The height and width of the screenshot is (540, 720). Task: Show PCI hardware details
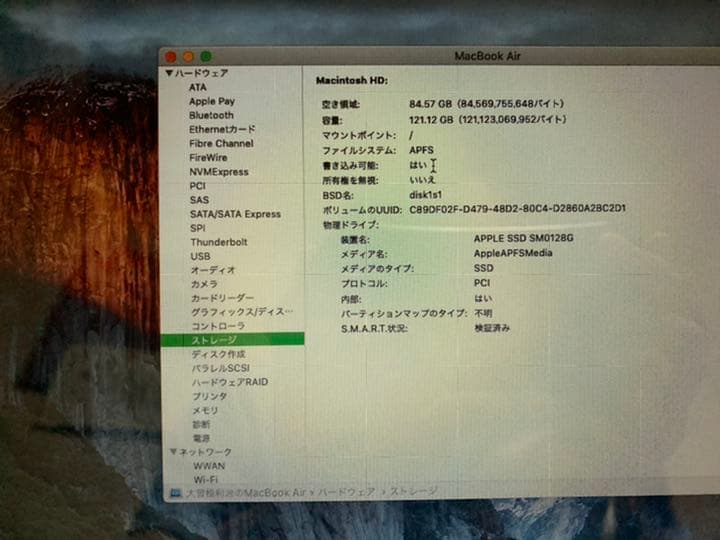tap(197, 186)
